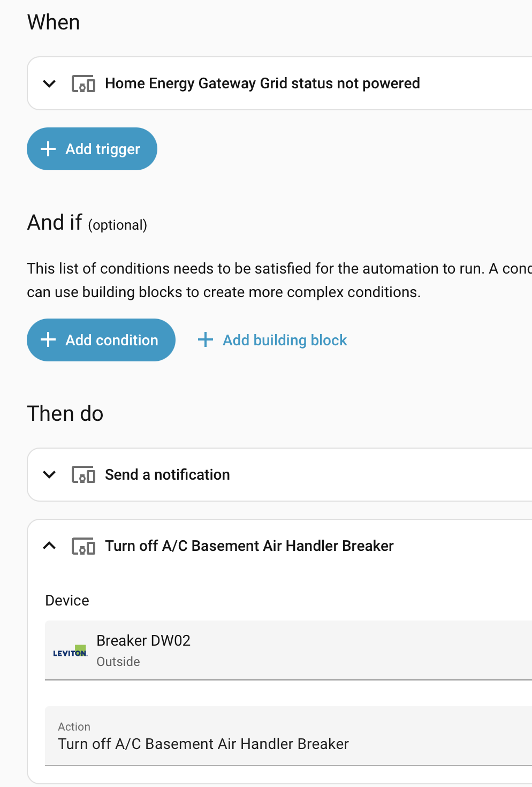Select the Send a notification action title
This screenshot has width=532, height=787.
(x=167, y=475)
